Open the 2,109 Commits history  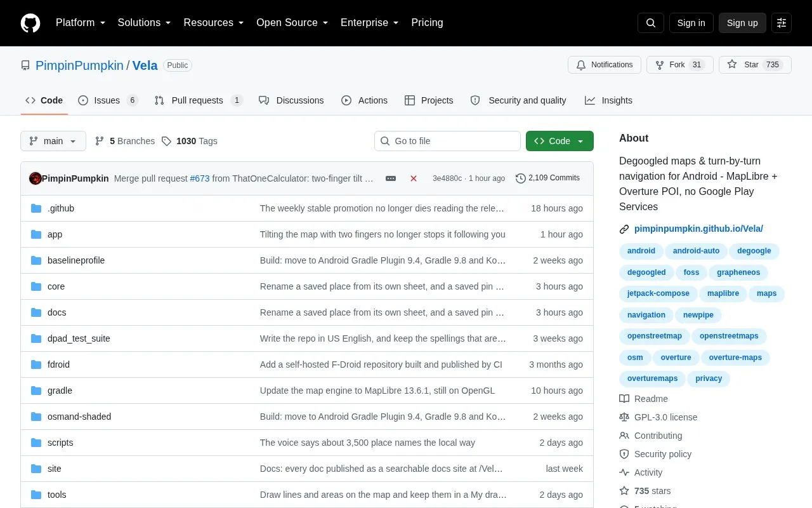click(x=547, y=178)
